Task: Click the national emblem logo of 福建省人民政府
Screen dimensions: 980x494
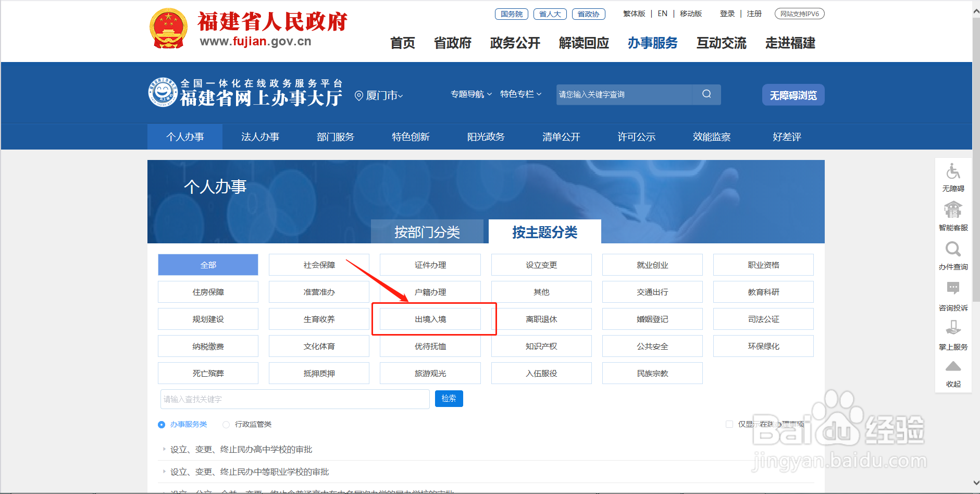Action: tap(168, 27)
